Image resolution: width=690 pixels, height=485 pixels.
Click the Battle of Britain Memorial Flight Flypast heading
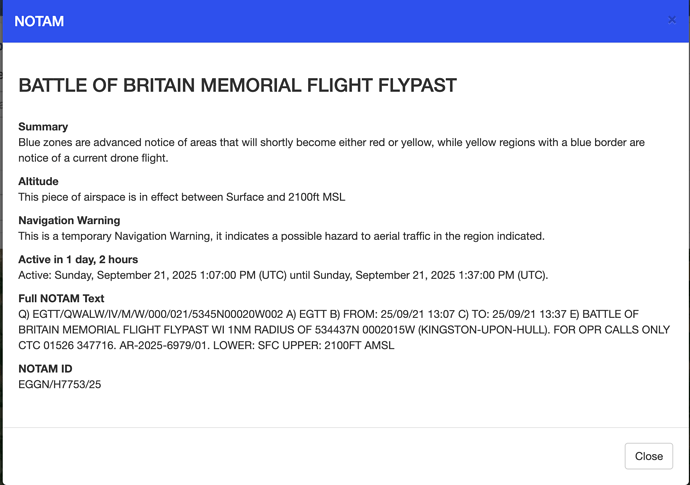pyautogui.click(x=237, y=86)
